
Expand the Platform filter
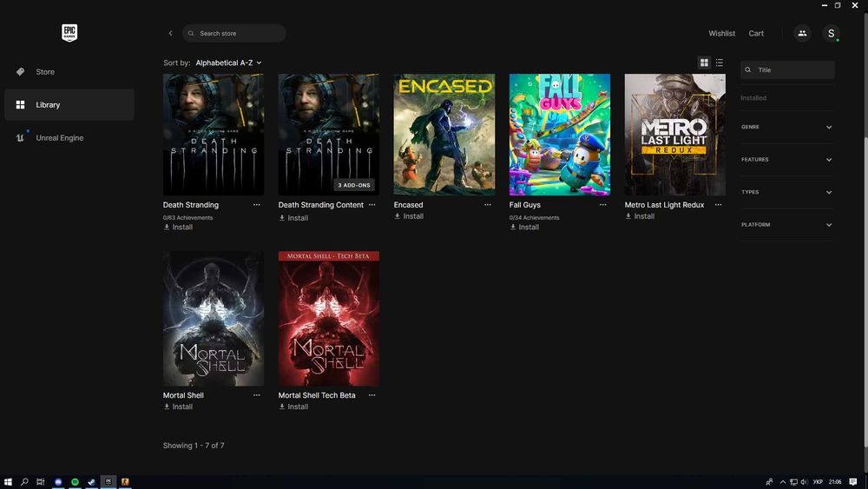[786, 225]
